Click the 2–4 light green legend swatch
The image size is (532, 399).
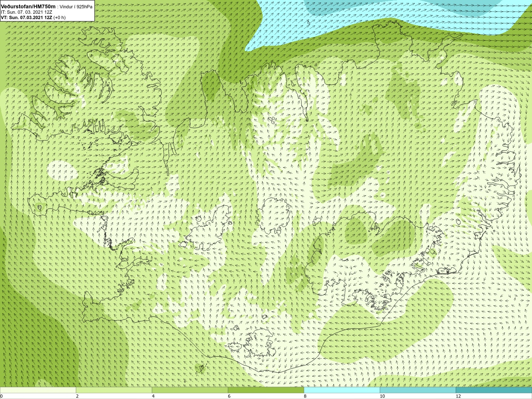pos(114,390)
